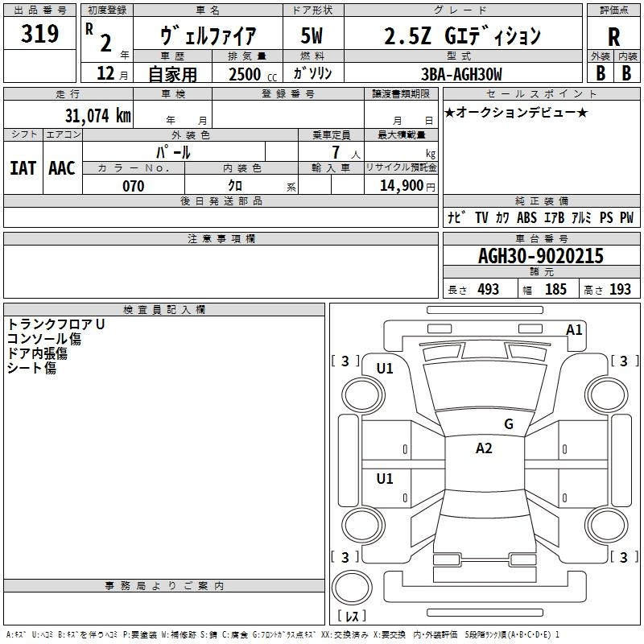This screenshot has width=644, height=644.
Task: Click the ナビ equipment label
Action: [x=457, y=217]
